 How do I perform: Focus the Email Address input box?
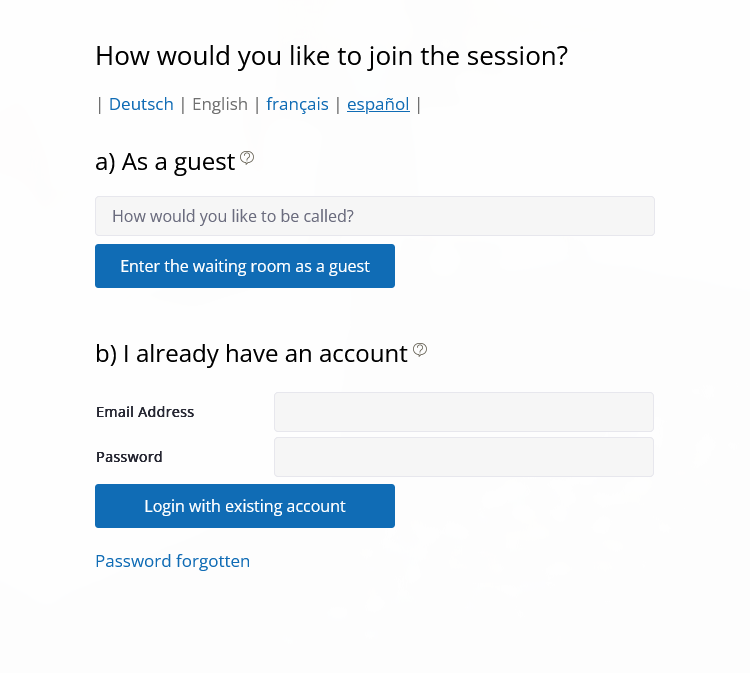click(463, 412)
